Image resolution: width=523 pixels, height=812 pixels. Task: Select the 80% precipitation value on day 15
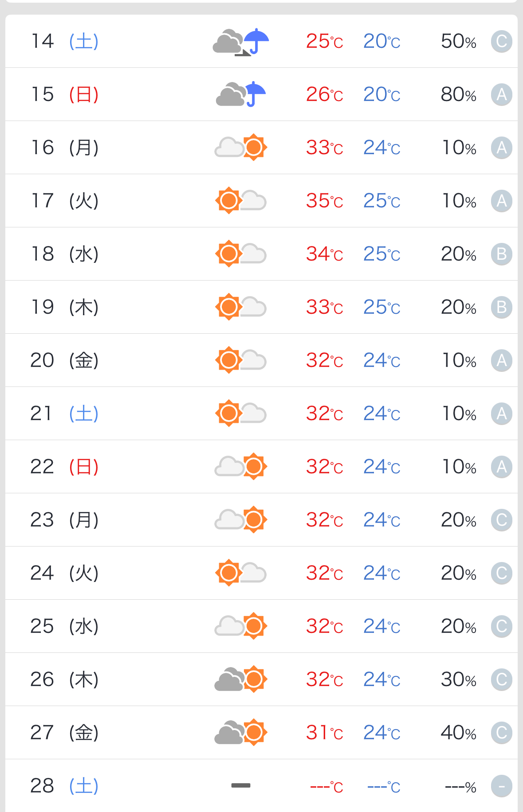[459, 94]
